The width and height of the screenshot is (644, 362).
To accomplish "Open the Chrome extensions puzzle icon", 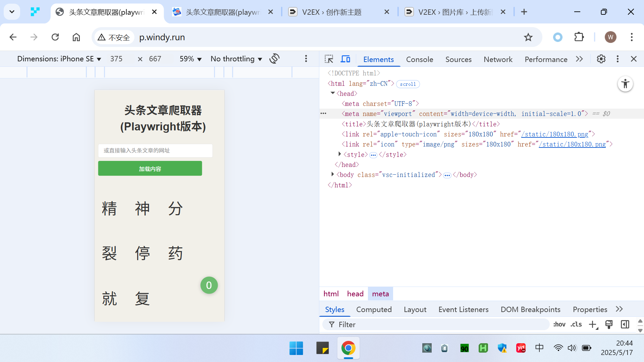I will 579,37.
